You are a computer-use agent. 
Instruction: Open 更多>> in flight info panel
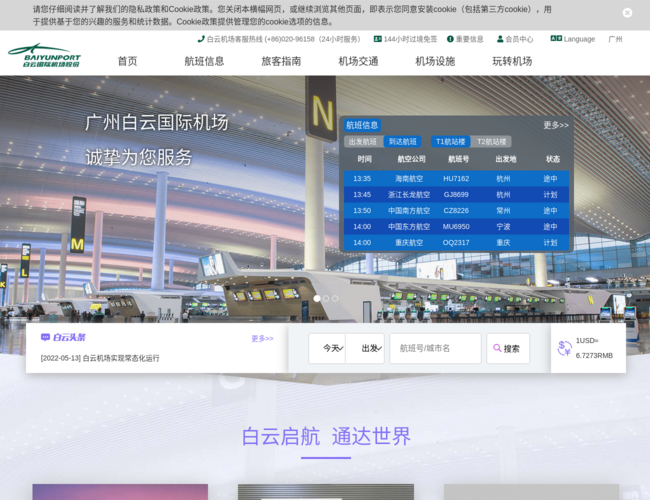[x=555, y=125]
